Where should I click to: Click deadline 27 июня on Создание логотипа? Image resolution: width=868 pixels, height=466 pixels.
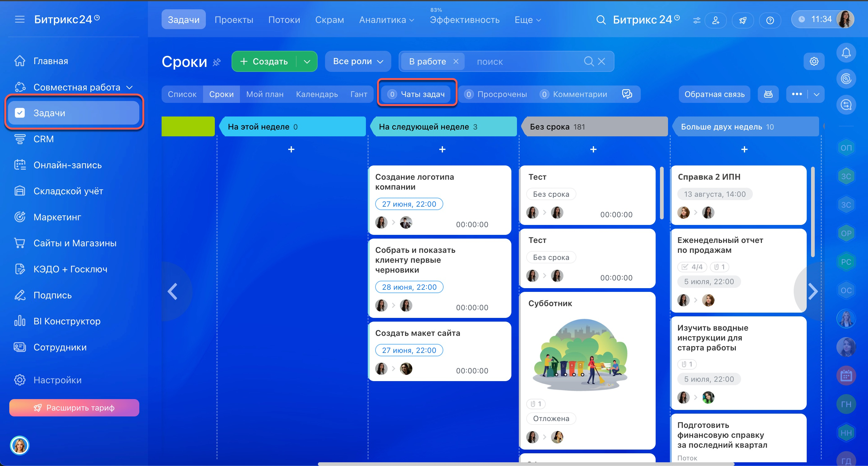pos(409,204)
